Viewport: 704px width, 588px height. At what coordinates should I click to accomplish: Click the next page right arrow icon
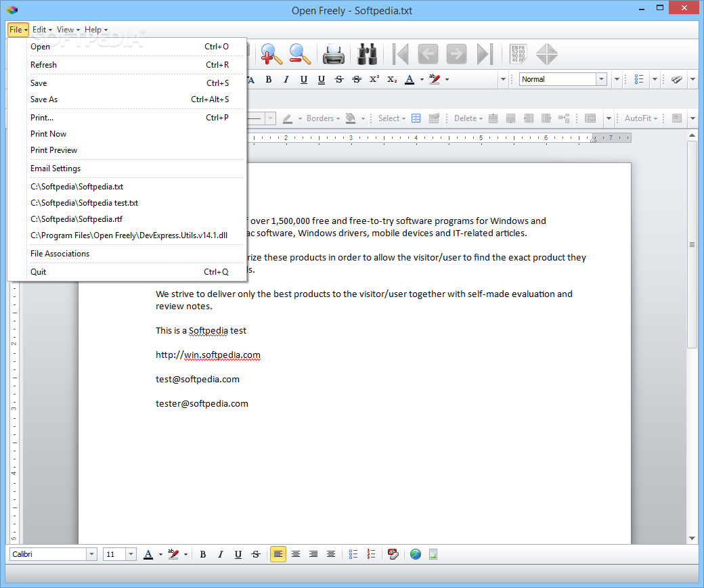tap(456, 54)
